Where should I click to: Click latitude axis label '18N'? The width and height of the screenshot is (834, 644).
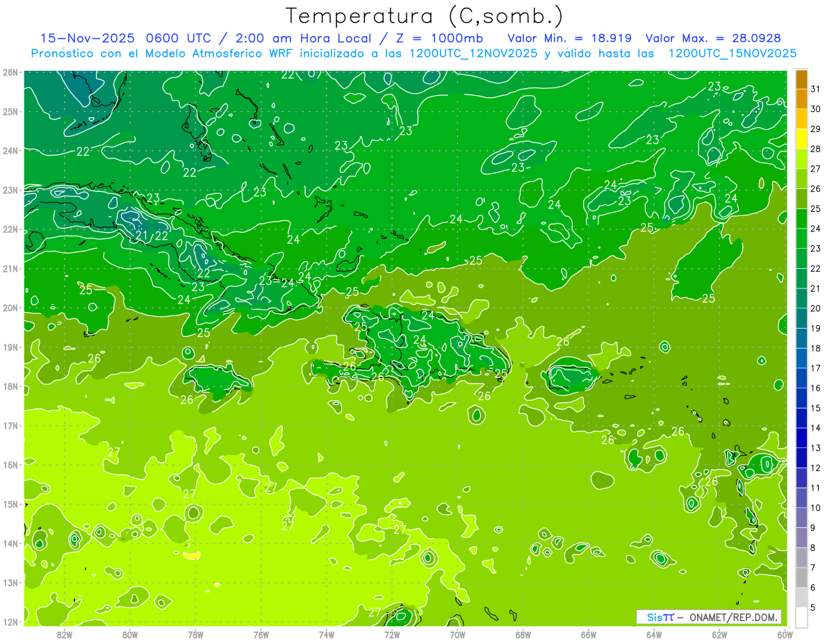click(10, 386)
